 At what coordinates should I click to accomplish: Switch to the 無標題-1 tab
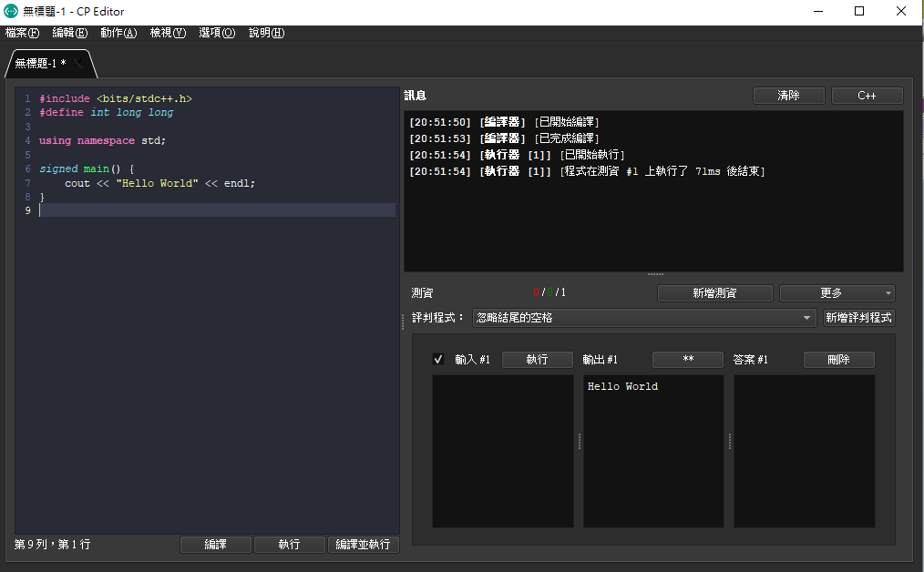click(41, 64)
